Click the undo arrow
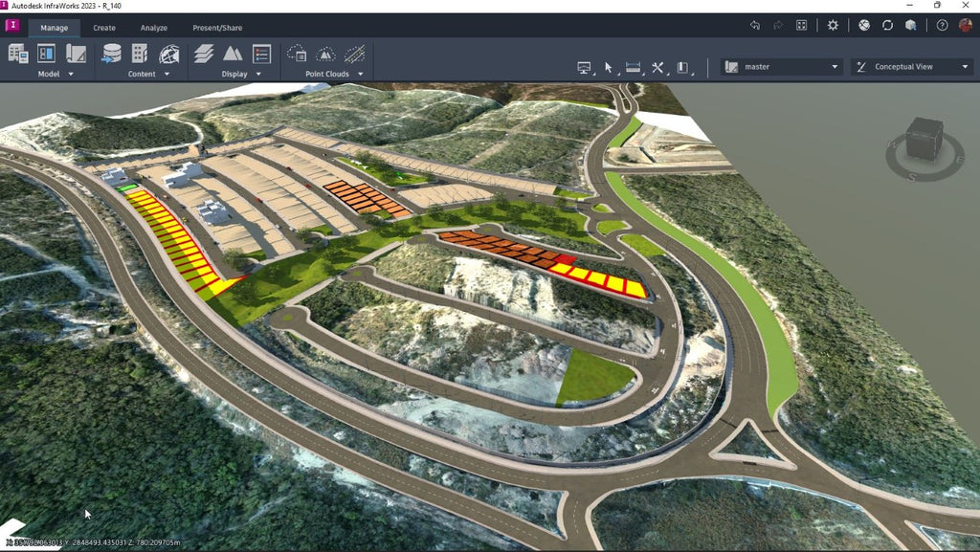The image size is (980, 552). point(754,26)
